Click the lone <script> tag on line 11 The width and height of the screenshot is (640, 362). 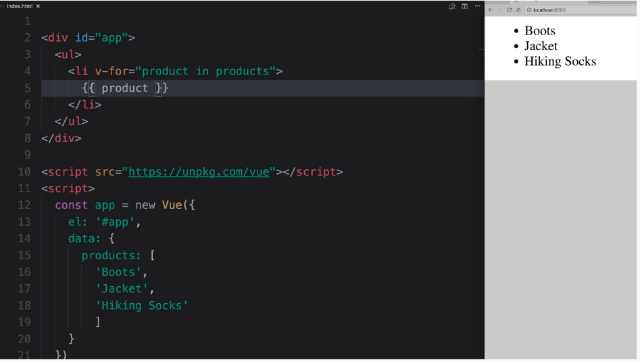pos(68,189)
